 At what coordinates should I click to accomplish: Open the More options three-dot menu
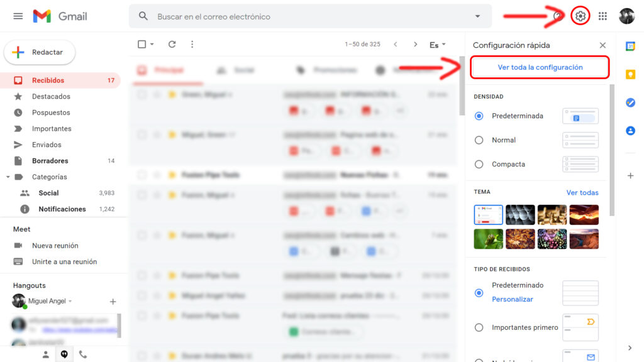pyautogui.click(x=192, y=44)
